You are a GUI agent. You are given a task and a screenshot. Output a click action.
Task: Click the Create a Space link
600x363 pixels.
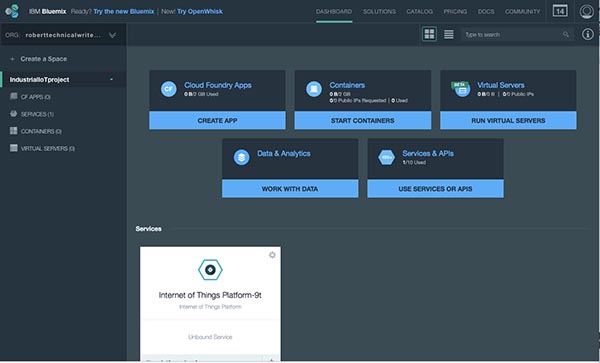pyautogui.click(x=44, y=59)
